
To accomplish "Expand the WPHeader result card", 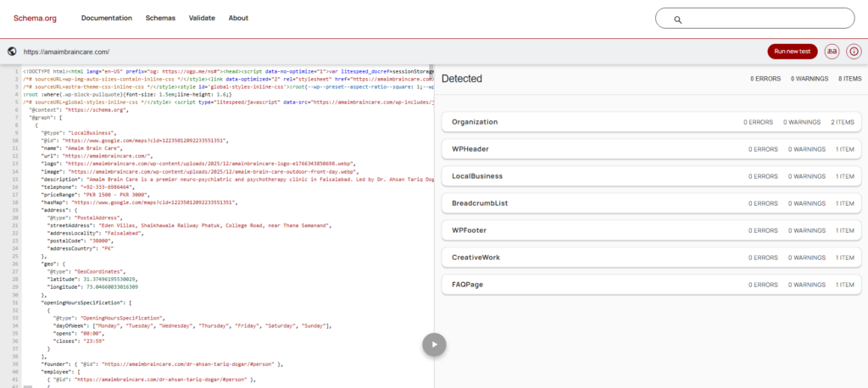I will point(652,149).
